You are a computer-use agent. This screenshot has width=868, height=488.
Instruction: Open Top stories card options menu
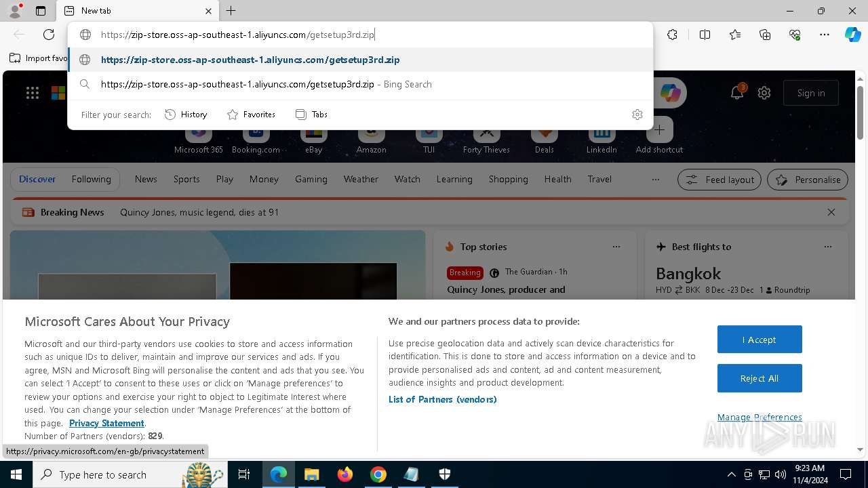point(616,247)
